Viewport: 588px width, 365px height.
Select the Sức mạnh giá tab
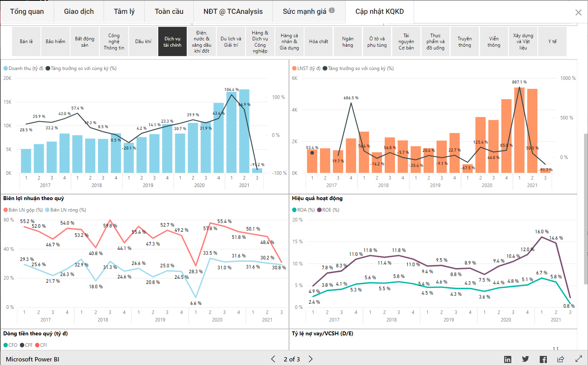(308, 11)
